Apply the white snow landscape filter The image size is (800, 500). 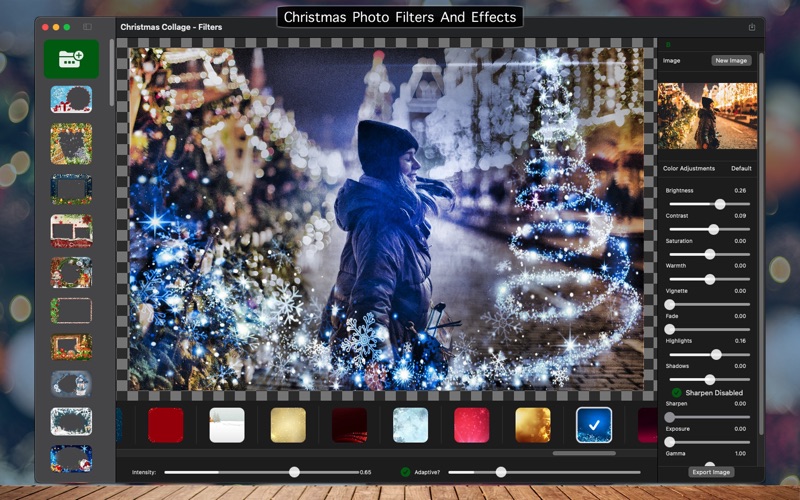click(x=227, y=425)
